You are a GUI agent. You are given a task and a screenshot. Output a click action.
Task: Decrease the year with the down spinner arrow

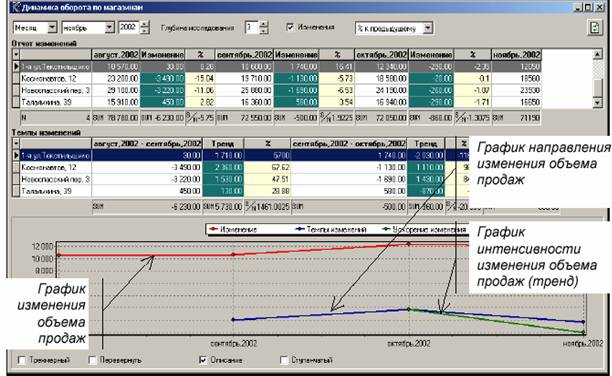144,30
